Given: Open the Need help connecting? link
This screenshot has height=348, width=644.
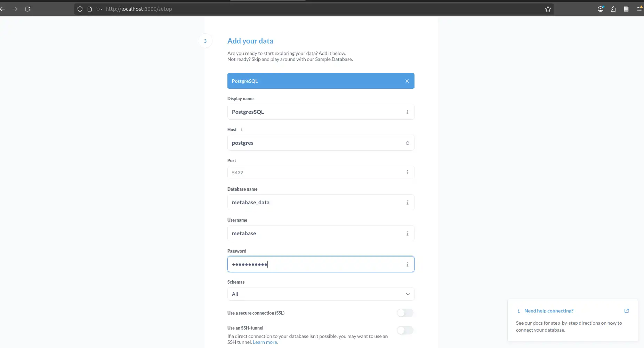Looking at the screenshot, I should tap(549, 311).
